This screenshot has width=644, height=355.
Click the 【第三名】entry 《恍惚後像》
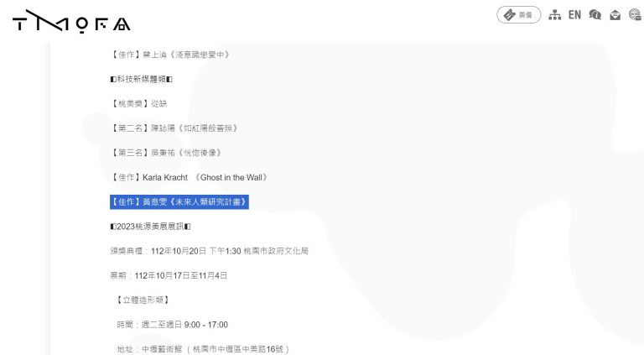[x=166, y=153]
